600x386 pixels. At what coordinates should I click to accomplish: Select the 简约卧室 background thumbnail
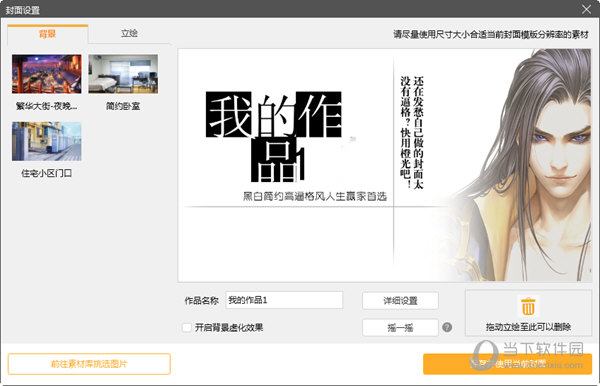coord(123,74)
